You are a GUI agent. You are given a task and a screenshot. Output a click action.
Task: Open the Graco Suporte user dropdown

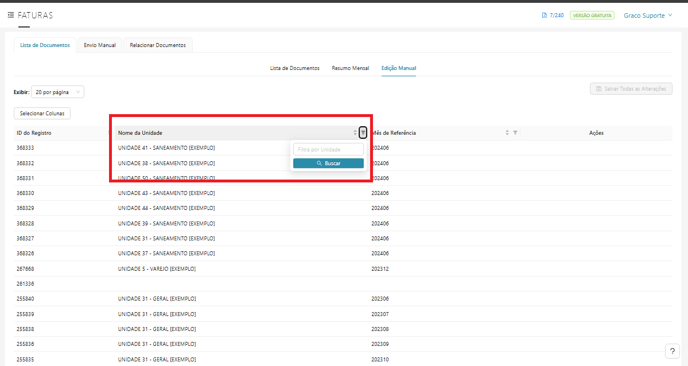coord(648,15)
